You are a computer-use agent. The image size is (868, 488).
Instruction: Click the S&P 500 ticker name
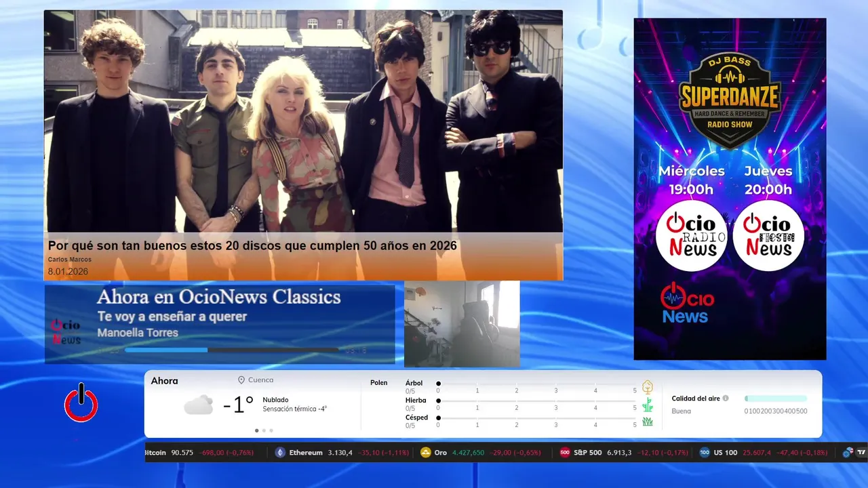pos(588,453)
